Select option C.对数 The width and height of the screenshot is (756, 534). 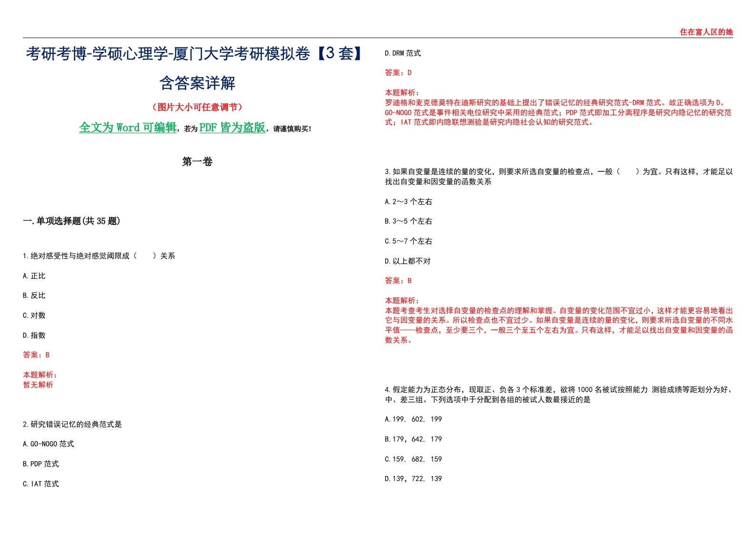pyautogui.click(x=34, y=316)
